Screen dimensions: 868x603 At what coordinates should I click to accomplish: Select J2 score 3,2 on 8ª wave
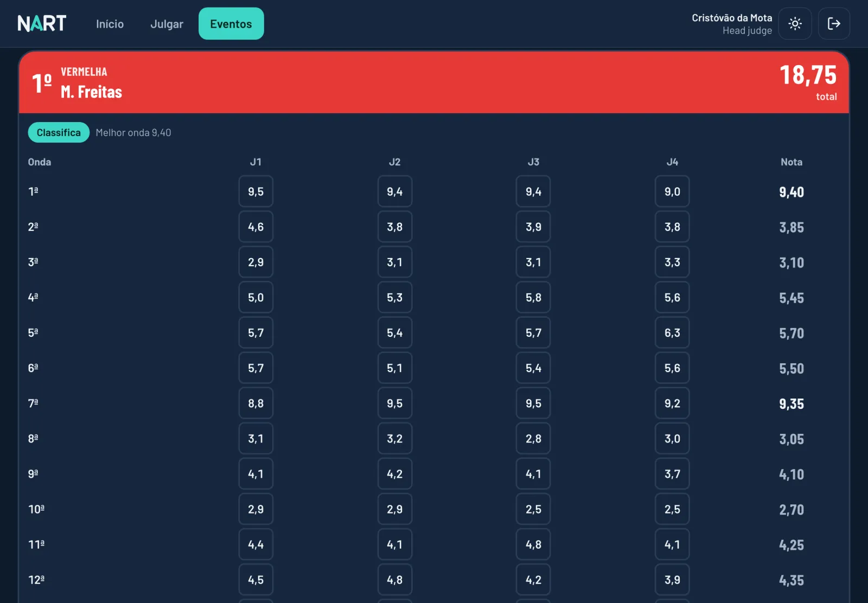tap(394, 438)
